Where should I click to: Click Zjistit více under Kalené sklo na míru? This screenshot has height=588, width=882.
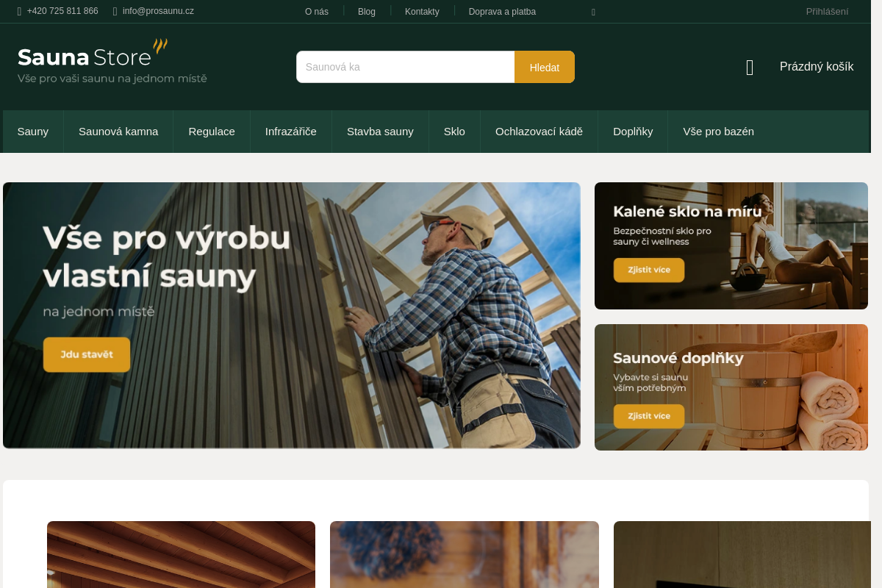point(648,270)
